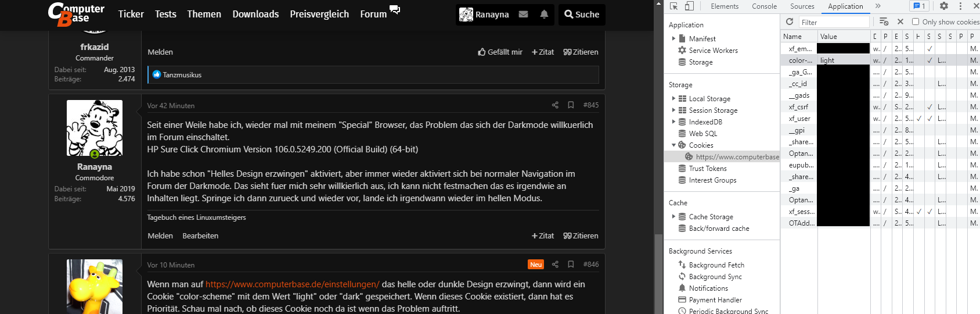Click Bearbeiten on post #845
The height and width of the screenshot is (314, 980).
pos(200,236)
